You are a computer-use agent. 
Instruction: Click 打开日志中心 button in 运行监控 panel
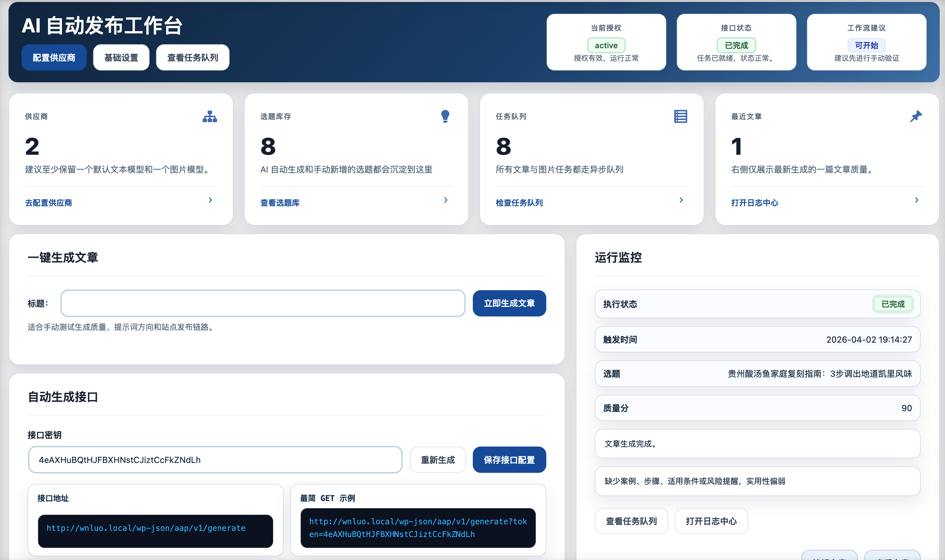(711, 521)
